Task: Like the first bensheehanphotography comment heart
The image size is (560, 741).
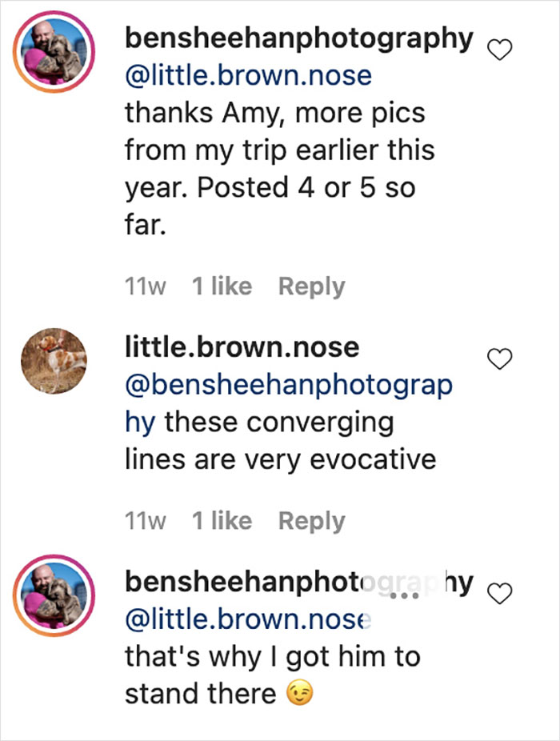Action: pyautogui.click(x=499, y=49)
